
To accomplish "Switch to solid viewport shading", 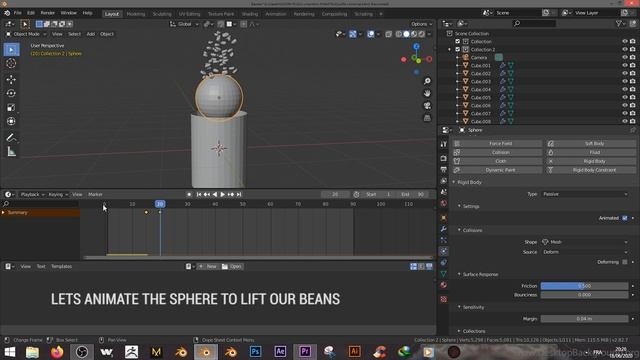I will click(x=406, y=34).
